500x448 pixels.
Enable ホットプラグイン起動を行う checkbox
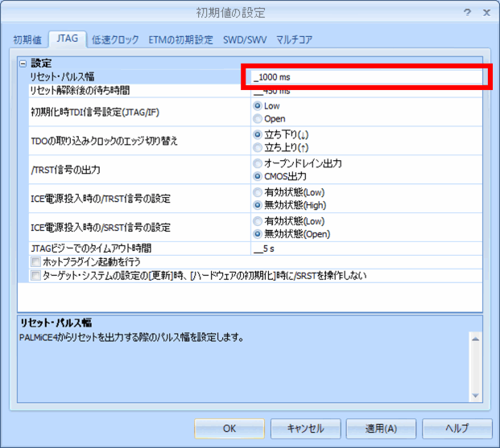[35, 262]
